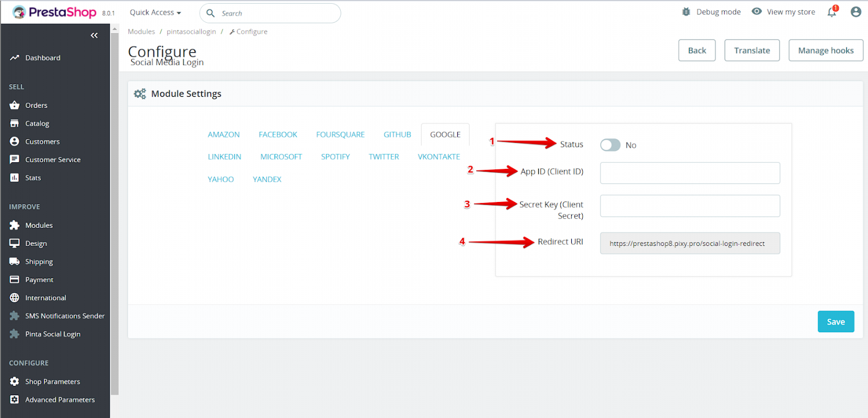Click the Catalog store icon
Screen dimensions: 868x418
tap(15, 123)
